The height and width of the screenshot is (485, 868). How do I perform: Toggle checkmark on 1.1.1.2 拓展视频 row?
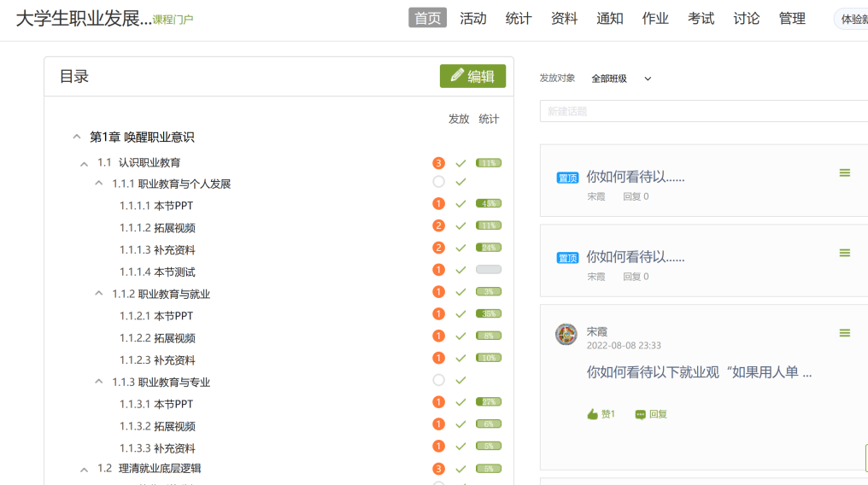point(460,225)
